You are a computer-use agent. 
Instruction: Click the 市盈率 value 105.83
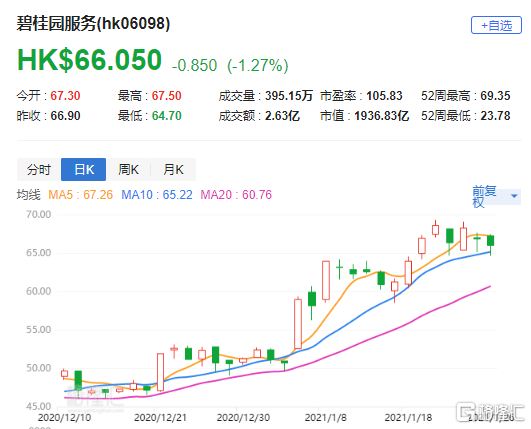(x=384, y=96)
